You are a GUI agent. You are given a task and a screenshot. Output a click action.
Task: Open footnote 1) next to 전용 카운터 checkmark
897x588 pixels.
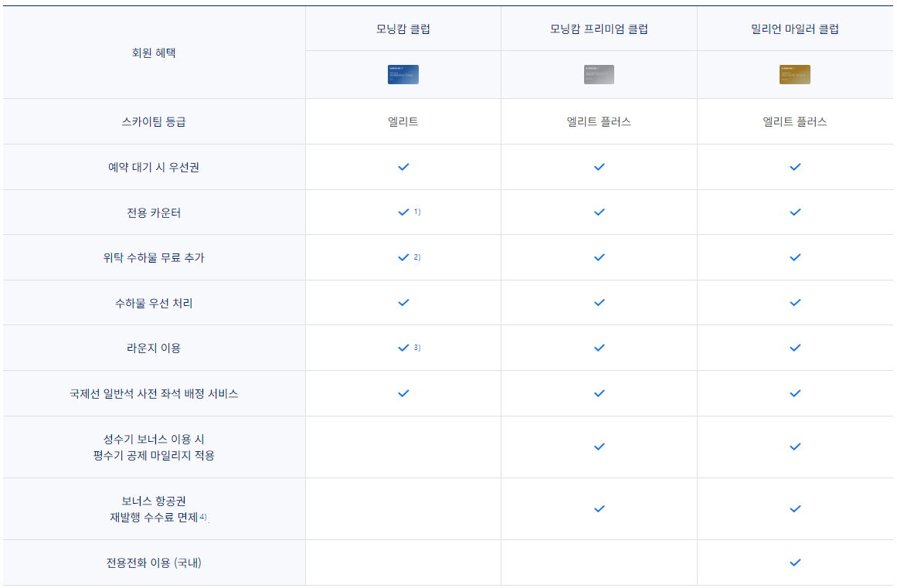pyautogui.click(x=416, y=210)
